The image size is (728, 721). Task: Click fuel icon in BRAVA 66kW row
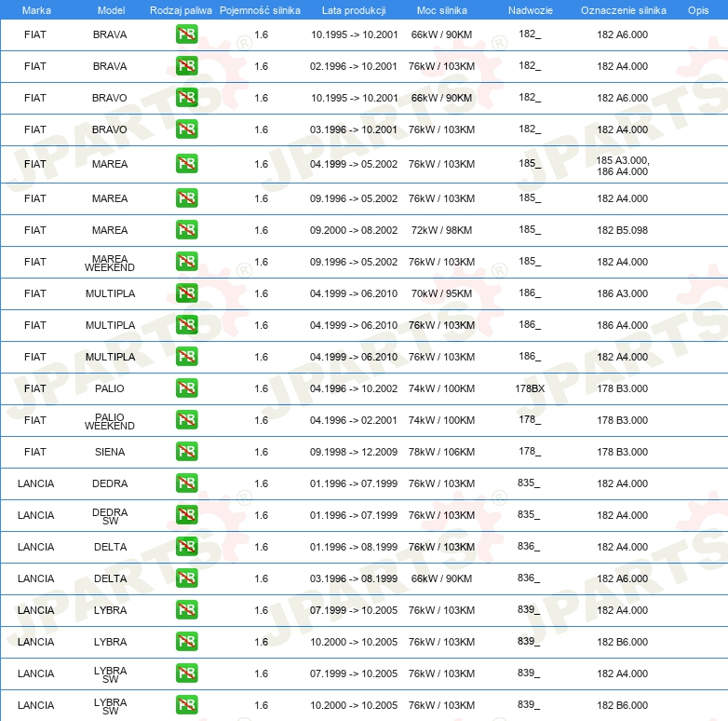[186, 34]
